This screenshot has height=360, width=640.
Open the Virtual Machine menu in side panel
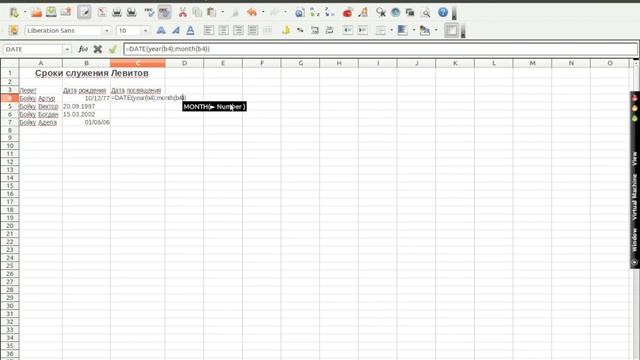click(635, 197)
